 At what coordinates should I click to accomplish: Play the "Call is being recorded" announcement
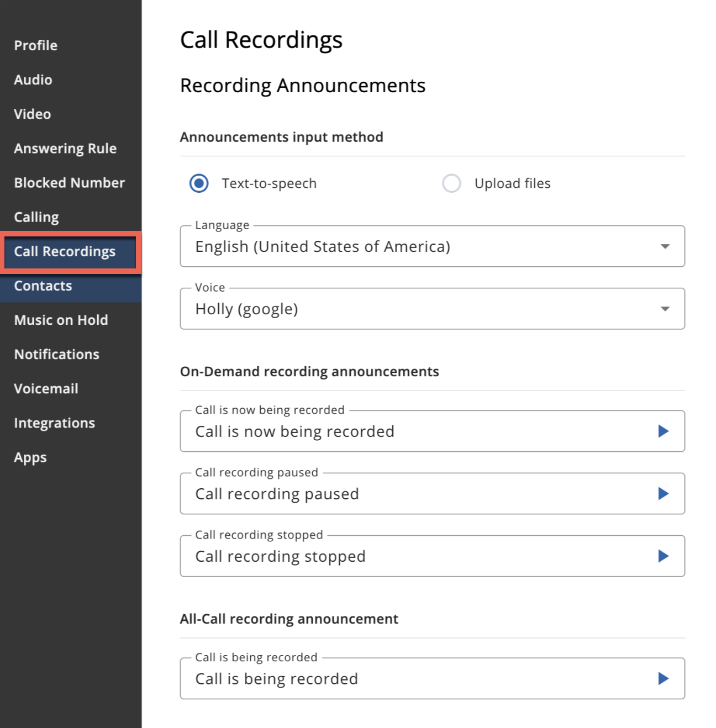(664, 679)
